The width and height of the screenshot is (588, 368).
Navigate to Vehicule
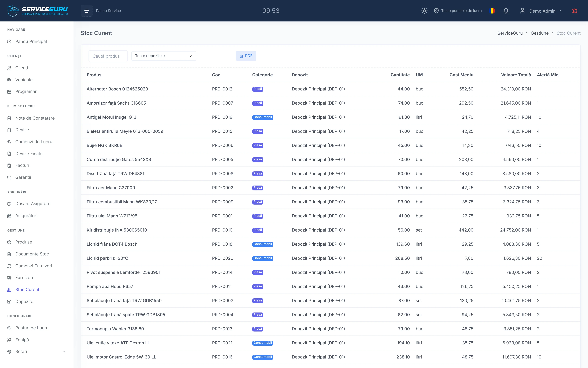24,80
